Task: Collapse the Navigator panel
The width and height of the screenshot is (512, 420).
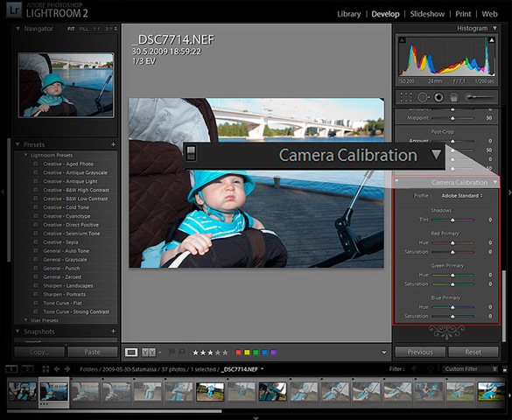Action: pyautogui.click(x=18, y=29)
